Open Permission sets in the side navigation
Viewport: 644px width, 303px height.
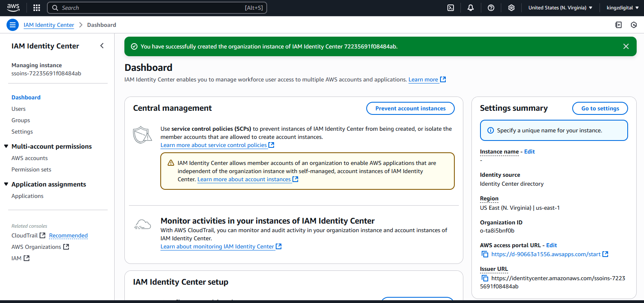(x=31, y=169)
